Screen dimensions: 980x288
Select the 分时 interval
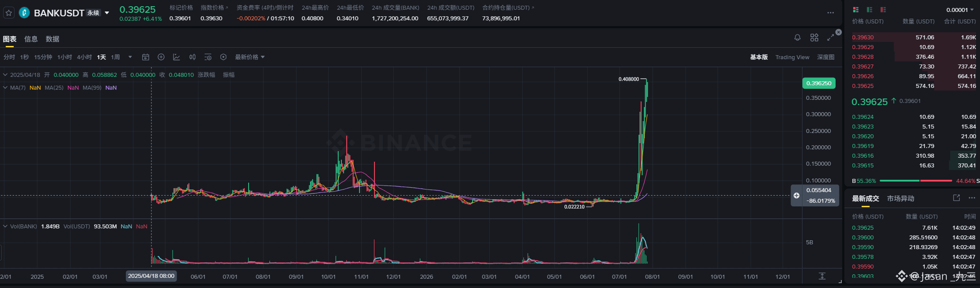(9, 57)
